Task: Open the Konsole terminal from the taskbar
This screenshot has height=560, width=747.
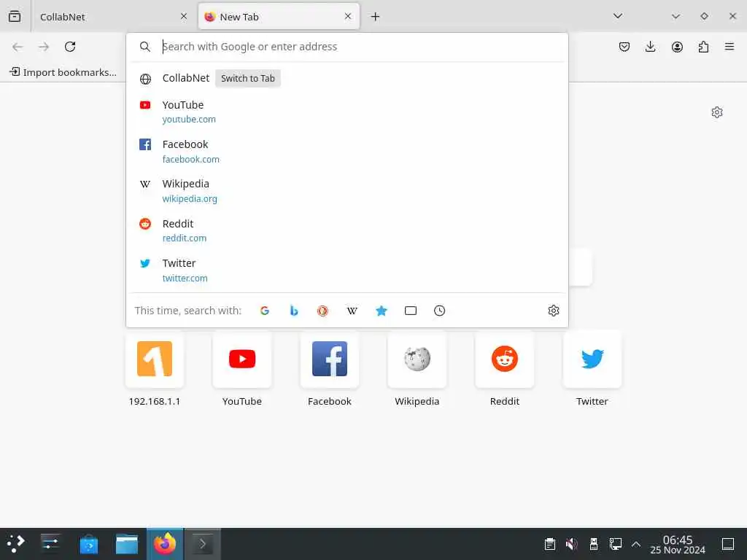Action: tap(203, 544)
